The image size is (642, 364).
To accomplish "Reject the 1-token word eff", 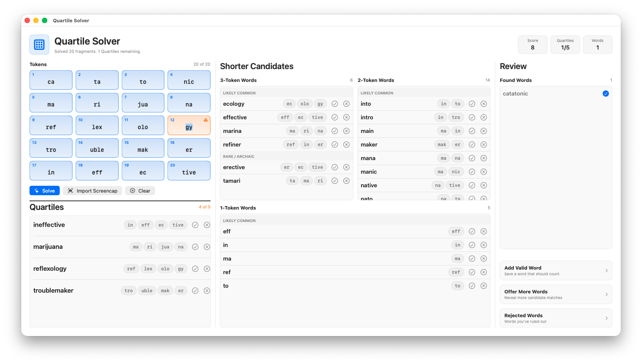I will (x=484, y=231).
